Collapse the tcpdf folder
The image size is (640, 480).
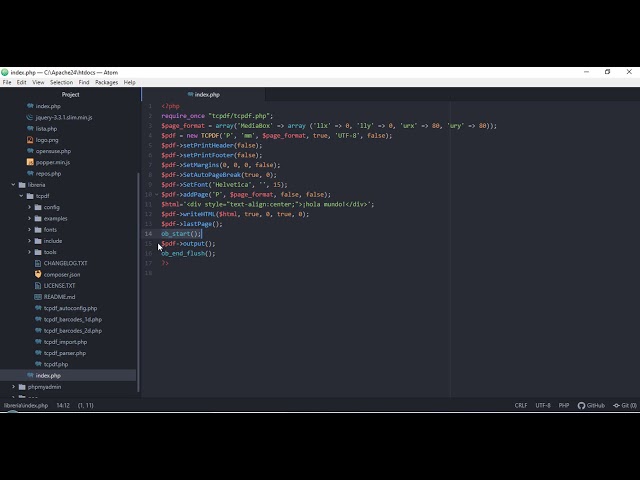pyautogui.click(x=22, y=196)
